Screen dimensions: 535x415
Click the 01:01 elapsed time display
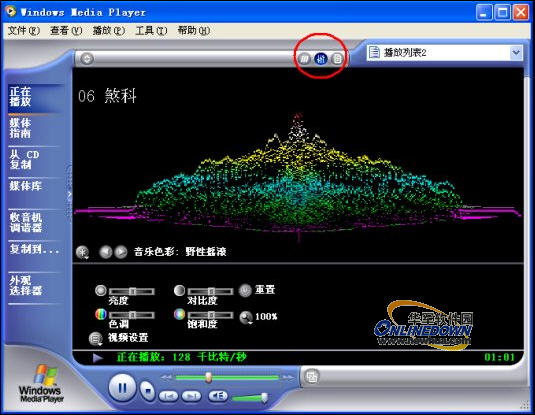pyautogui.click(x=500, y=357)
